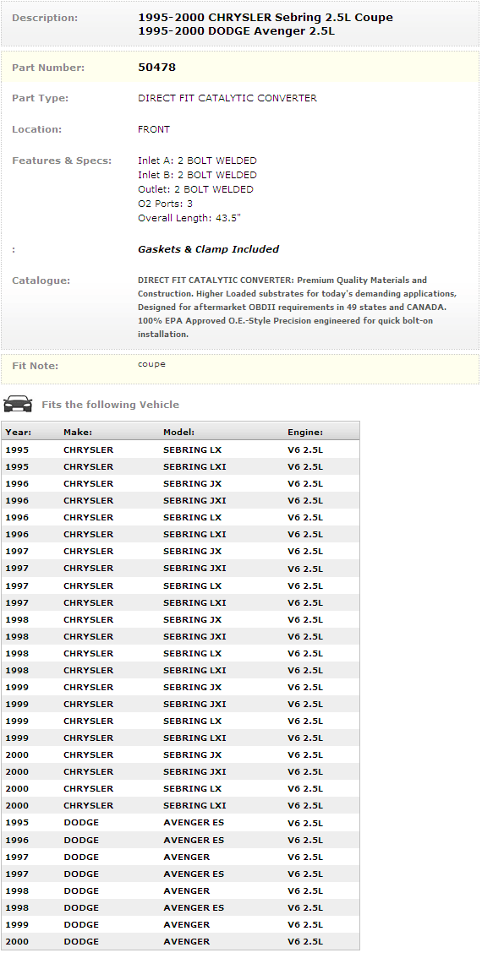Select the 2000 SEBRING LXI row
Screen dimensions: 482x980
(x=180, y=805)
